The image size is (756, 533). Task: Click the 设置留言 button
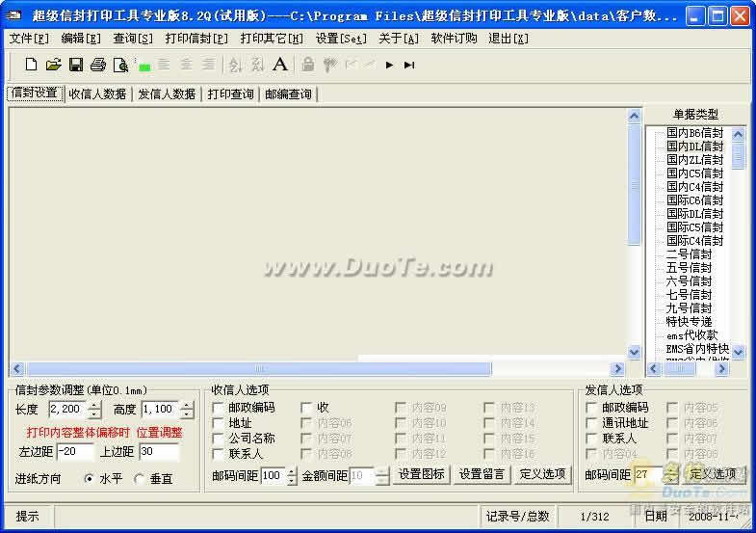tap(482, 474)
